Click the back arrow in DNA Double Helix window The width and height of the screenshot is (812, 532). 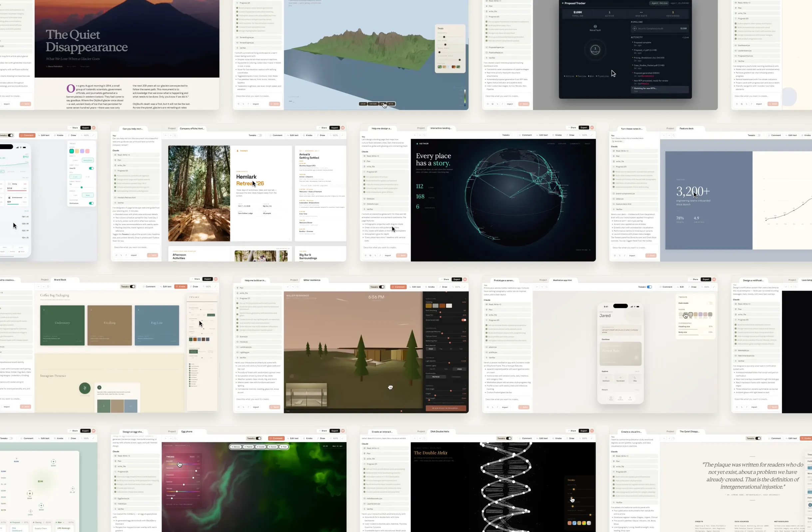(x=415, y=438)
